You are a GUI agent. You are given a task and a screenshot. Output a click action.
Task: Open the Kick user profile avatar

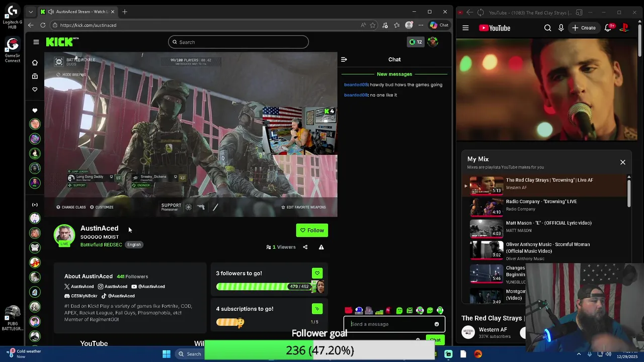433,42
